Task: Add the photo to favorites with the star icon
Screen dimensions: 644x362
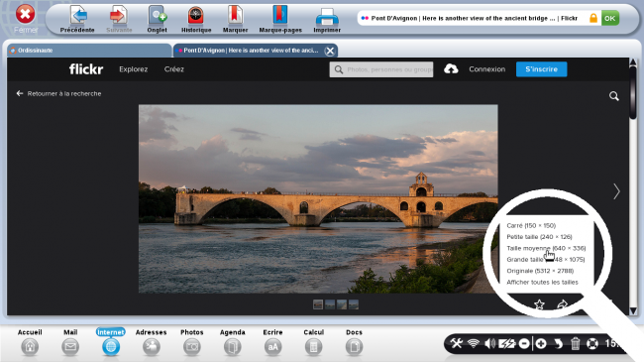Action: click(x=539, y=304)
